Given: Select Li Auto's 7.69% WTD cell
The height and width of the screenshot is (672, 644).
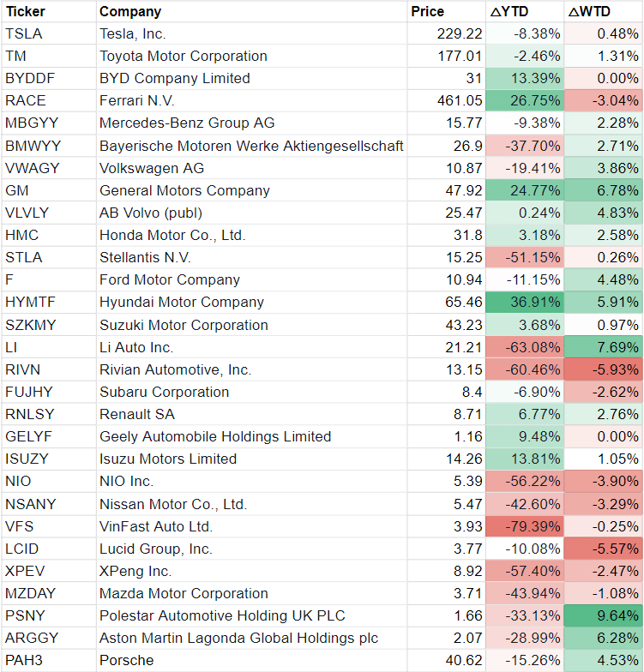Looking at the screenshot, I should point(604,347).
